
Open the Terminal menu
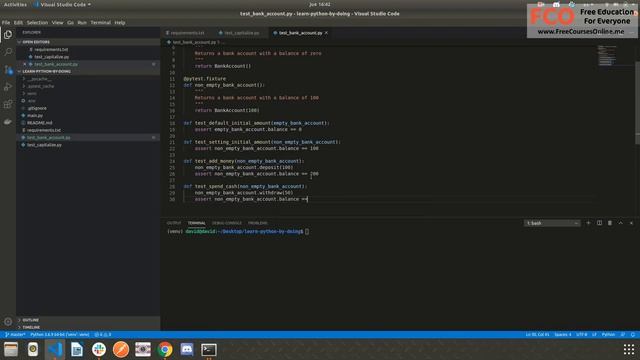(100, 22)
